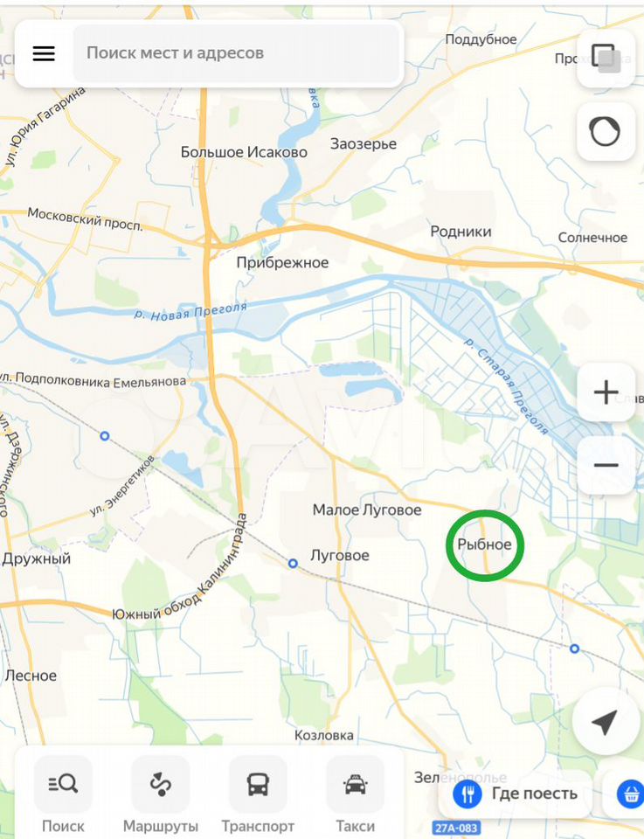The width and height of the screenshot is (644, 839).
Task: Zoom in with the plus button
Action: pos(606,392)
